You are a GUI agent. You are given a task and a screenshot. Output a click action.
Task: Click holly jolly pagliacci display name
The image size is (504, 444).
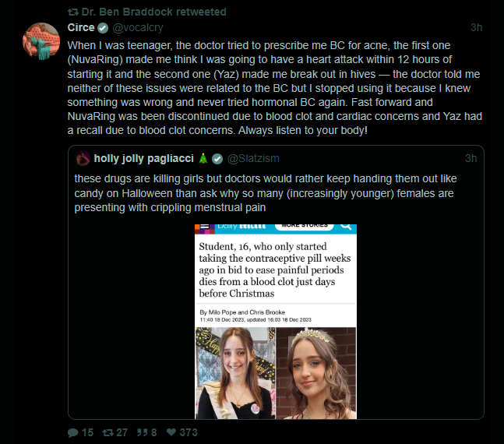pos(144,159)
